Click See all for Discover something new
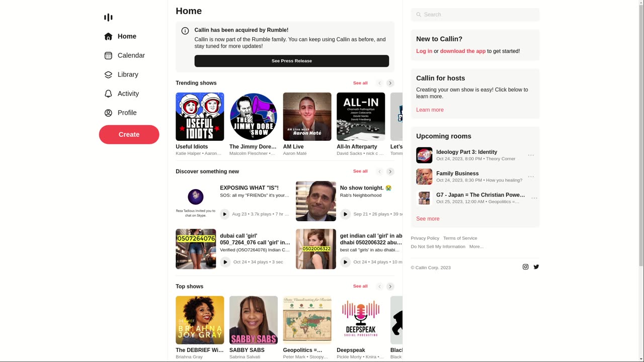Screen dimensions: 644x362 [x=360, y=171]
